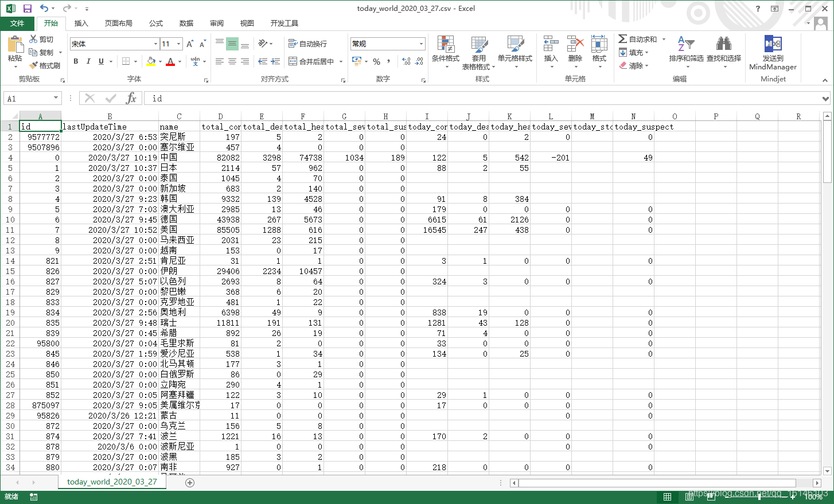
Task: Click the Save icon in quick access toolbar
Action: tap(27, 9)
